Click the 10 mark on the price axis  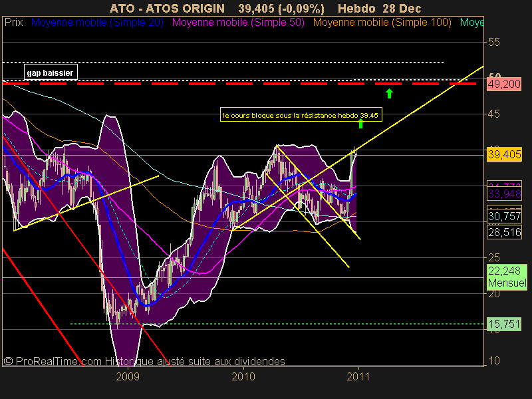pos(493,360)
